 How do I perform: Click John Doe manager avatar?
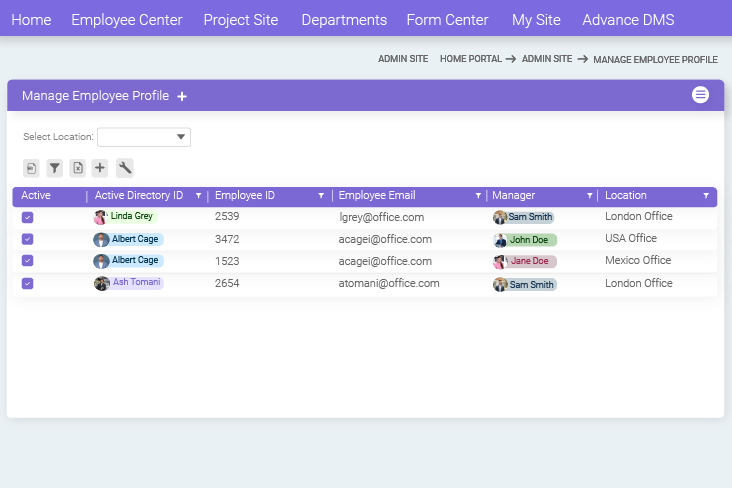pyautogui.click(x=500, y=240)
